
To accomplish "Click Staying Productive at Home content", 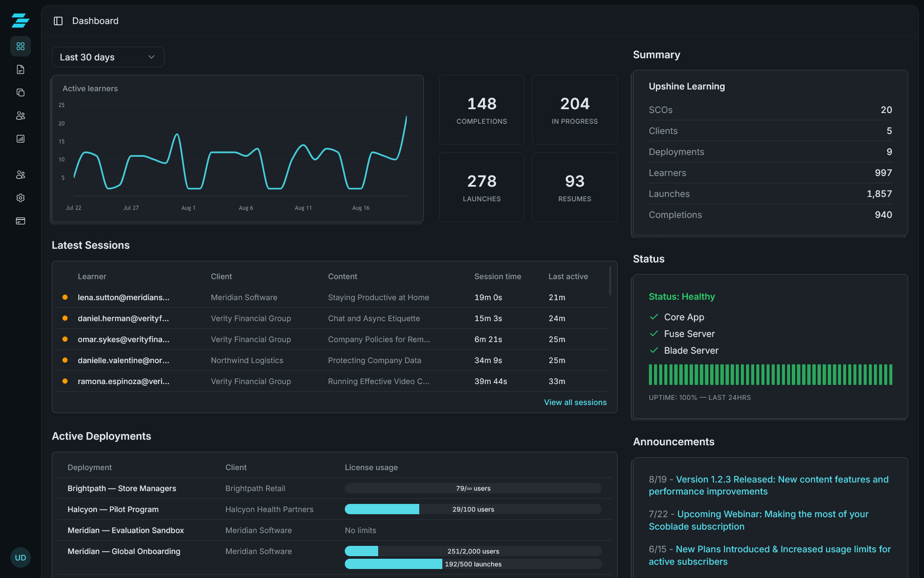I will (378, 297).
